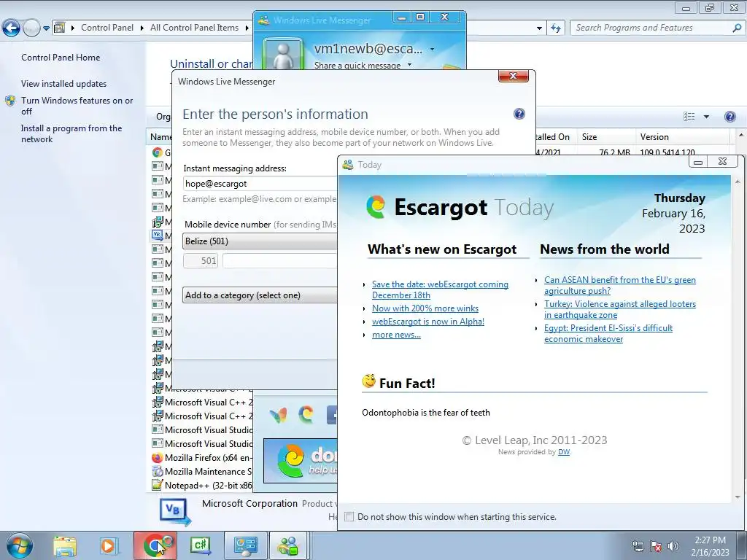Click the Instant messaging address field

pyautogui.click(x=260, y=183)
